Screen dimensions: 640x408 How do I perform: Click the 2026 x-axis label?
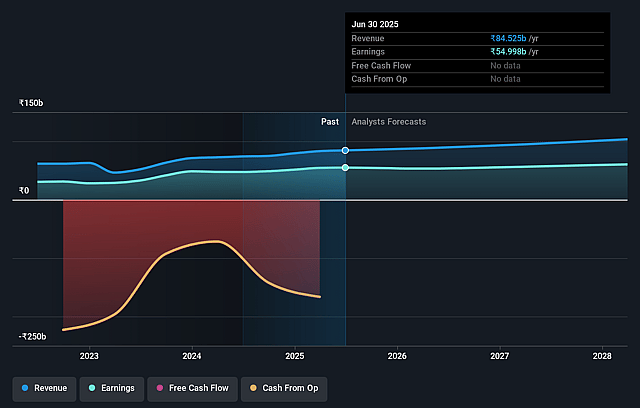[397, 356]
